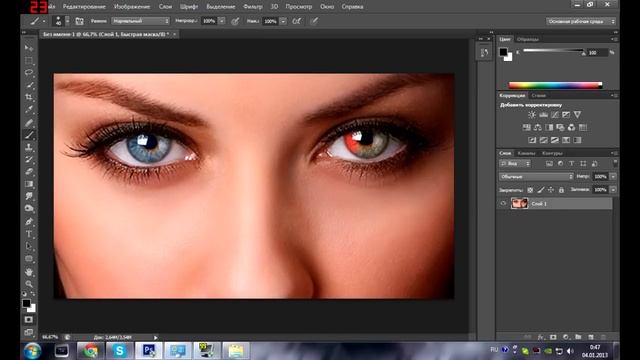
Task: Select the Clone Stamp tool
Action: [29, 147]
